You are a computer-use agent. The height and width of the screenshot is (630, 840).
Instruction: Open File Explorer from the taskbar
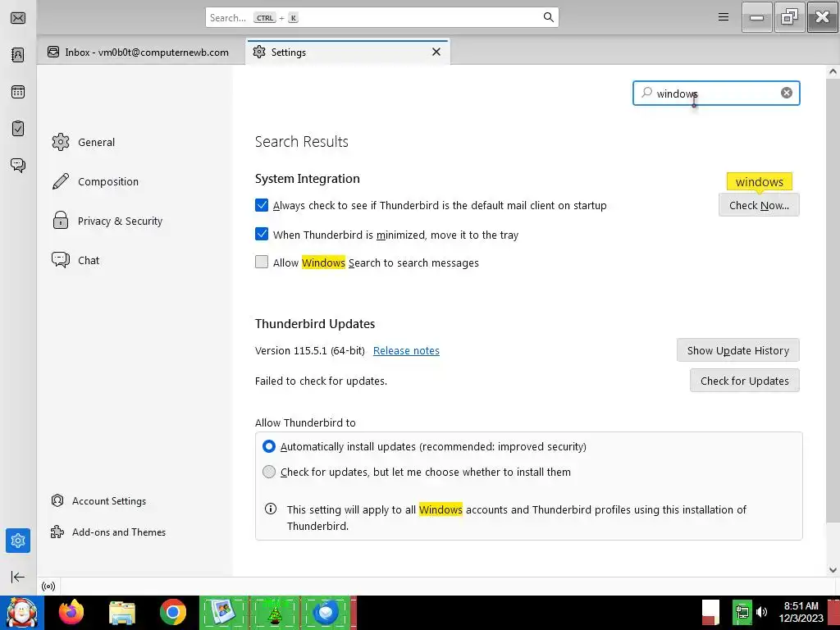[x=122, y=613]
